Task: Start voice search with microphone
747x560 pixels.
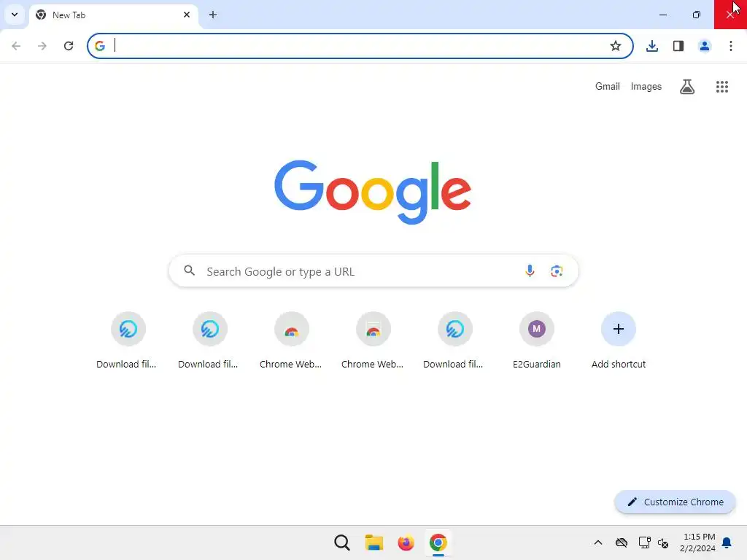Action: 530,271
